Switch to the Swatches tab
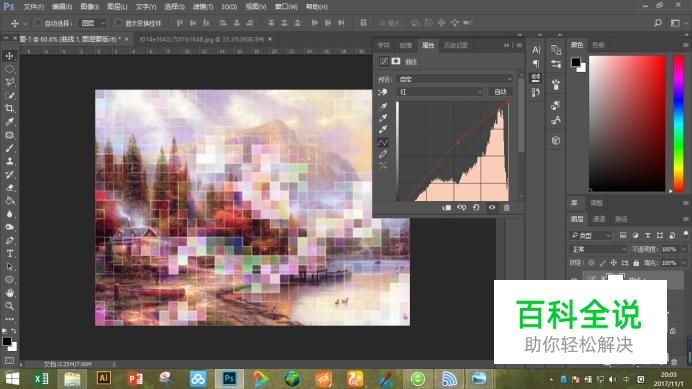 coord(598,45)
